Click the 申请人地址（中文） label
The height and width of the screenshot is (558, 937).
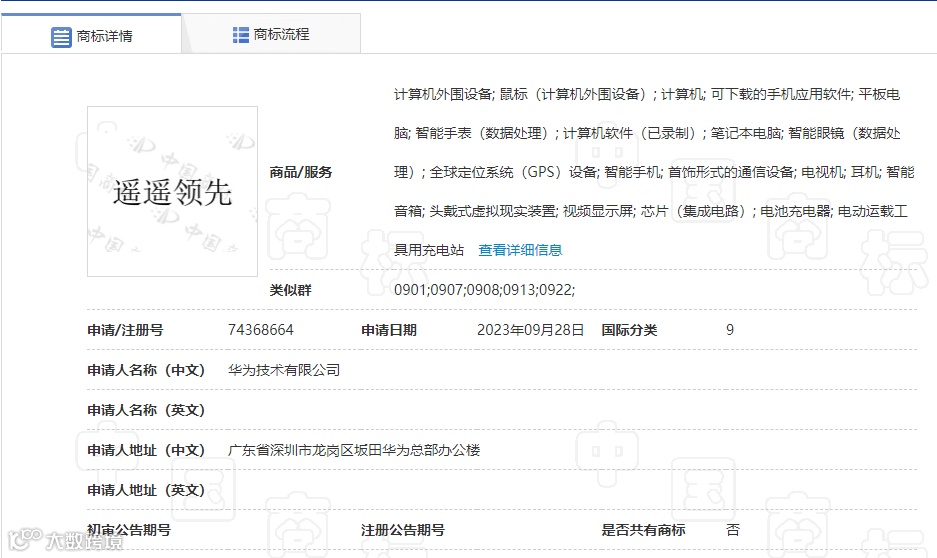[146, 450]
